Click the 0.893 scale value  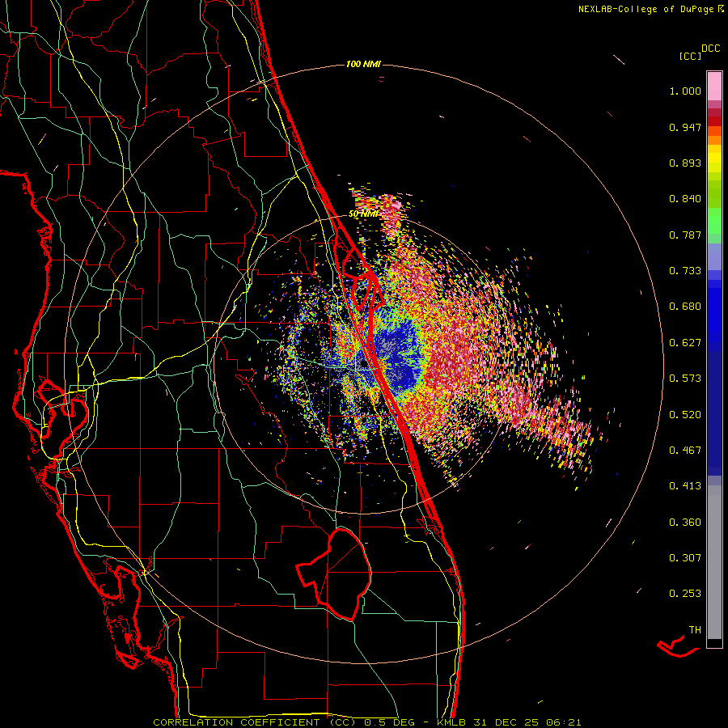[685, 163]
